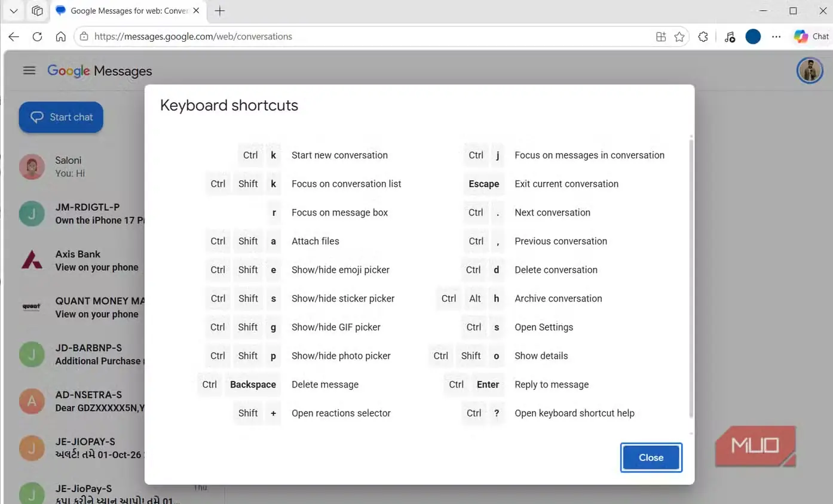This screenshot has width=833, height=504.
Task: Click the 'Escape' key label
Action: click(x=483, y=184)
